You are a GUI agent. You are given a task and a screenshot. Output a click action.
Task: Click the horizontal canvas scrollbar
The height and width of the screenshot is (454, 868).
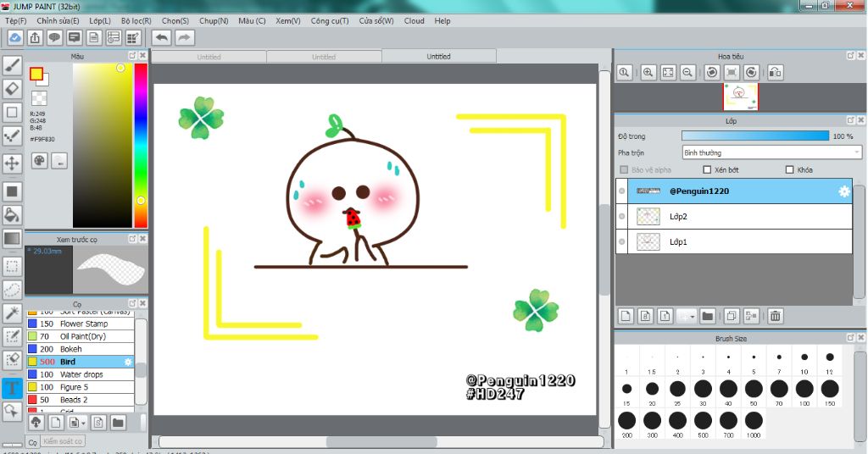point(381,442)
